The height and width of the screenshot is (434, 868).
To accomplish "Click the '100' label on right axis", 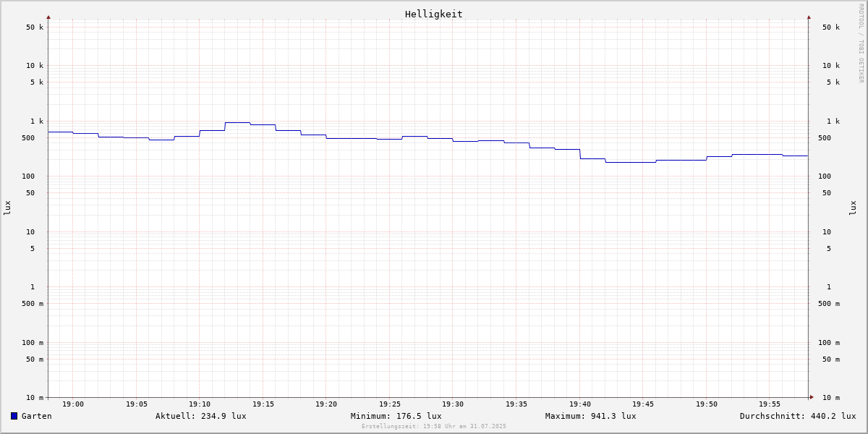I will click(825, 176).
